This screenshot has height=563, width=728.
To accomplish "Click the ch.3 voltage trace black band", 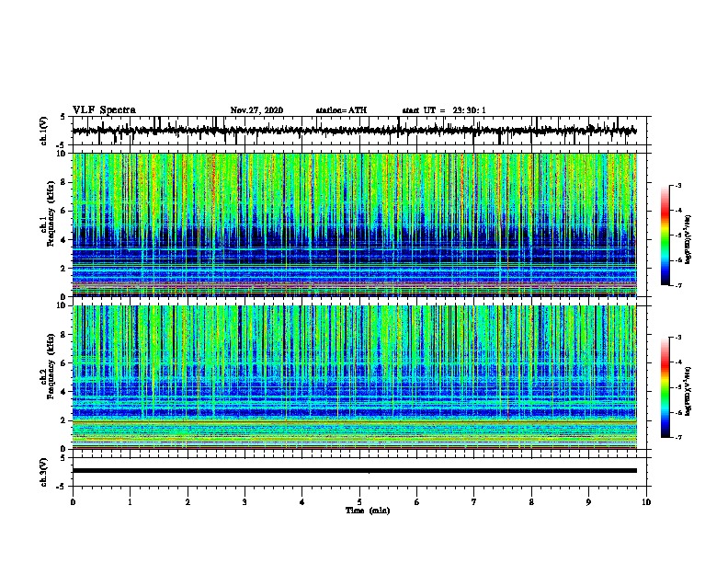I will 355,471.
